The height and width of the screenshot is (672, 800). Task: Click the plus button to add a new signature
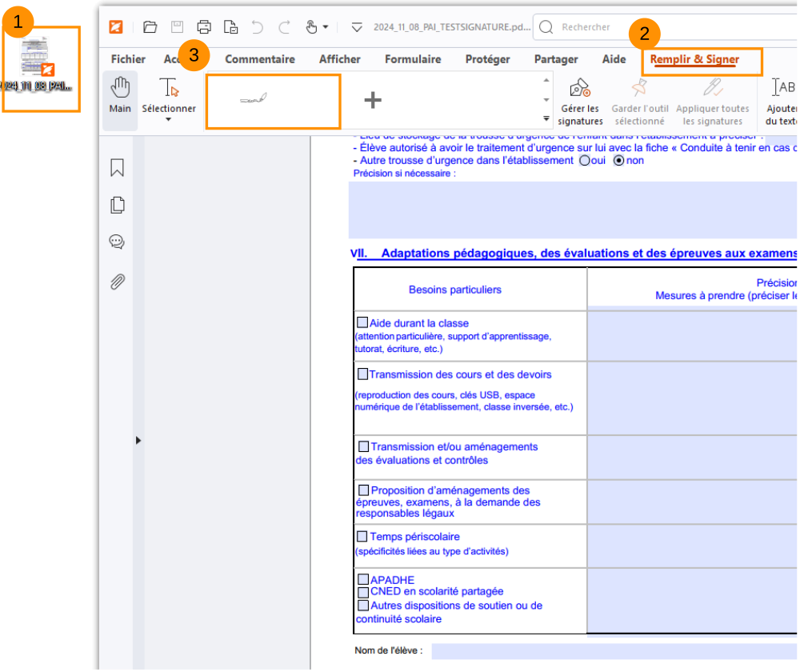373,99
